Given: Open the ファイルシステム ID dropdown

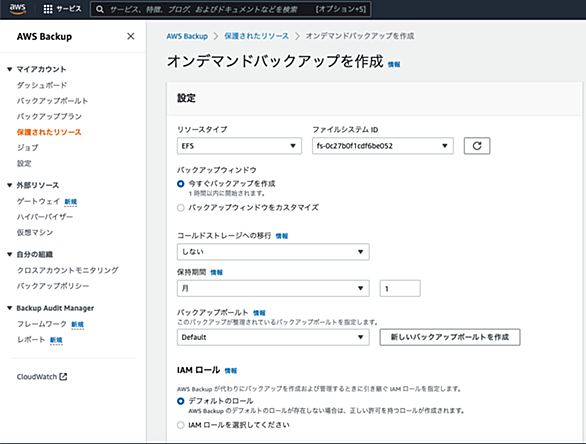Looking at the screenshot, I should (x=383, y=146).
